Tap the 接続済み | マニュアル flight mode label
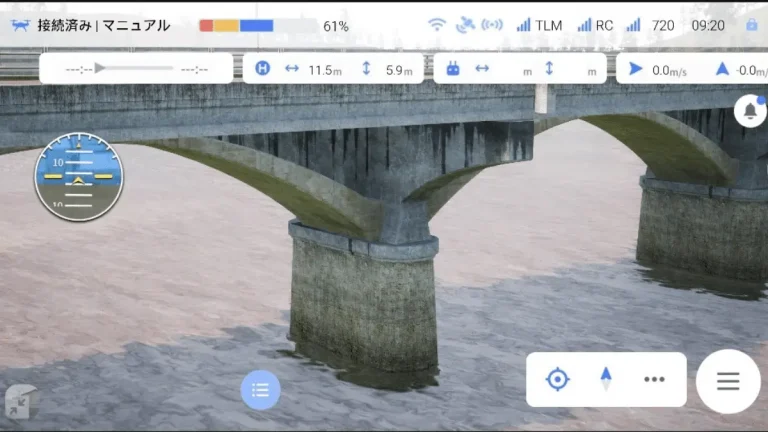Image resolution: width=768 pixels, height=432 pixels. 104,25
